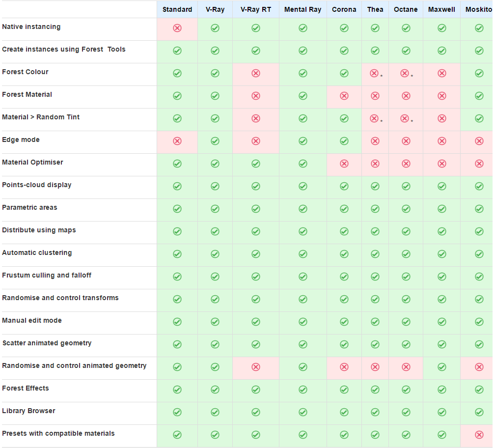Image resolution: width=493 pixels, height=448 pixels.
Task: Click Randomise animated geometry cross under Moskito
Action: tap(479, 367)
